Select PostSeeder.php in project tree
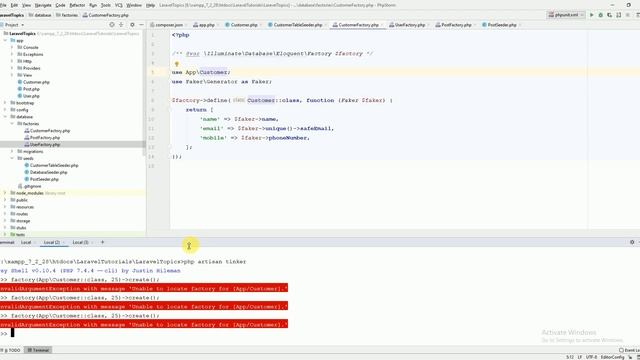The height and width of the screenshot is (360, 640). point(42,179)
